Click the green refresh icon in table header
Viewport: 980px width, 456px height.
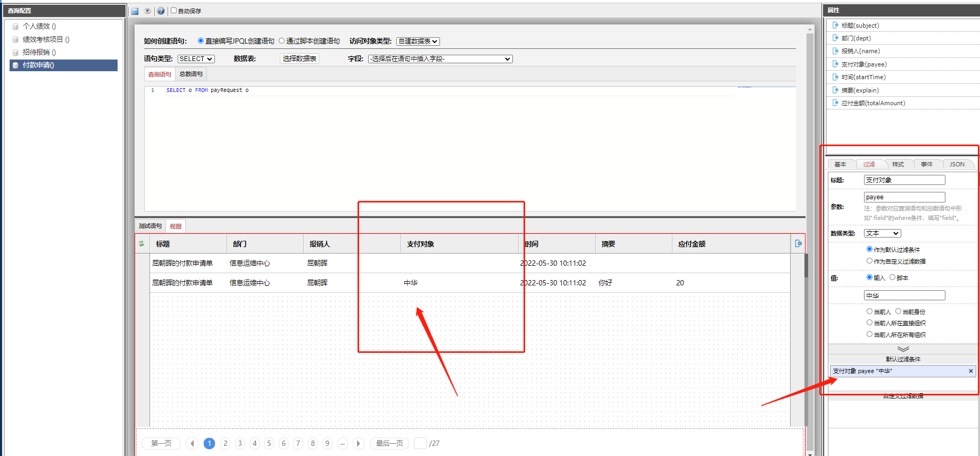point(142,244)
